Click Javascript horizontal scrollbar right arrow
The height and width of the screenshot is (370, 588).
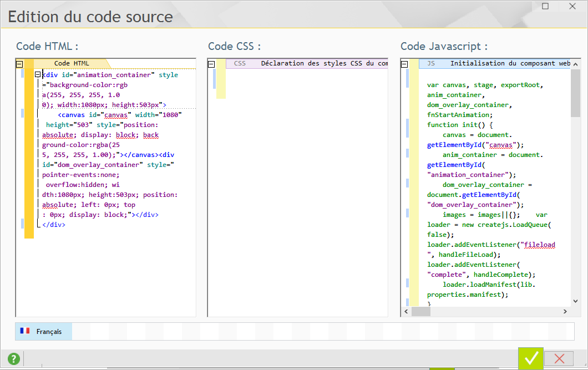(566, 312)
